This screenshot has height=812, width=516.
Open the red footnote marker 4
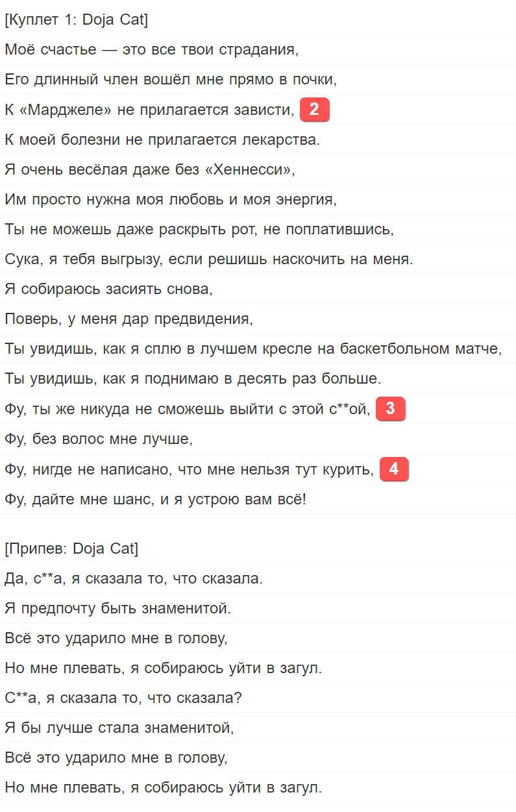394,469
